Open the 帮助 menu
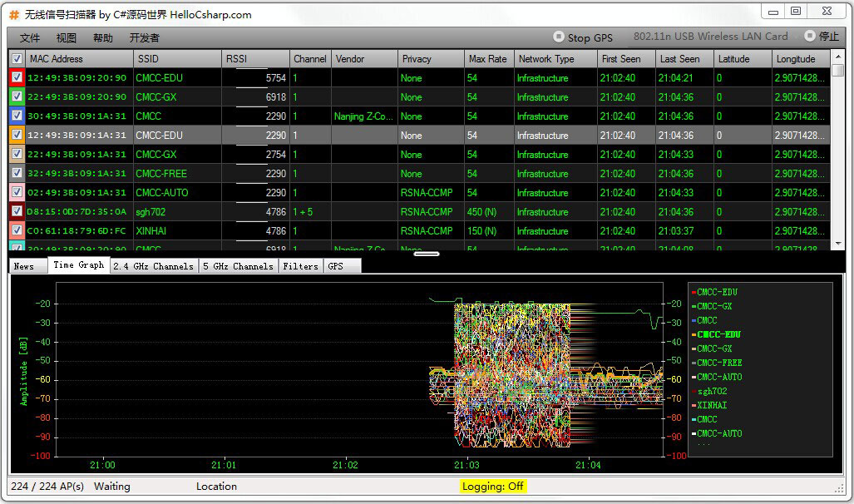854x504 pixels. click(x=103, y=37)
